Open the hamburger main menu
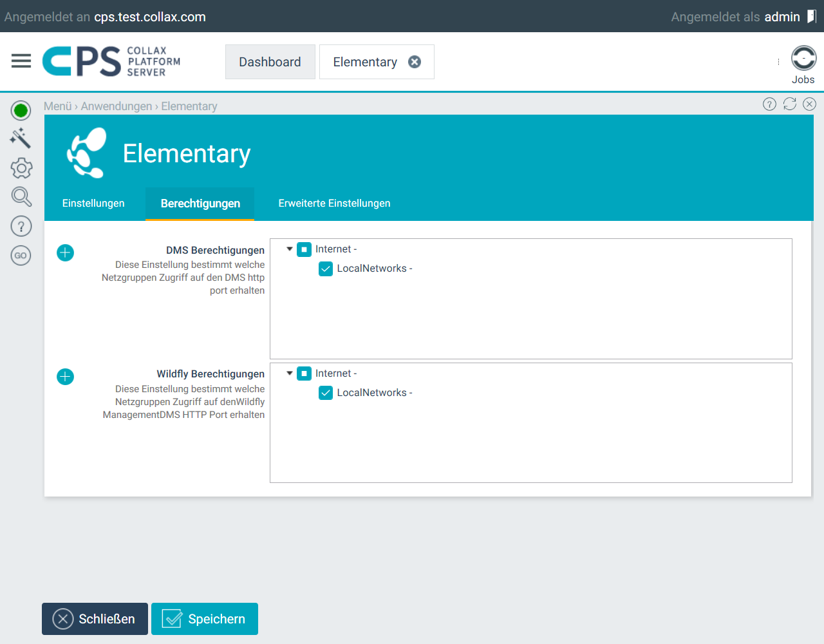The width and height of the screenshot is (824, 644). pyautogui.click(x=21, y=61)
